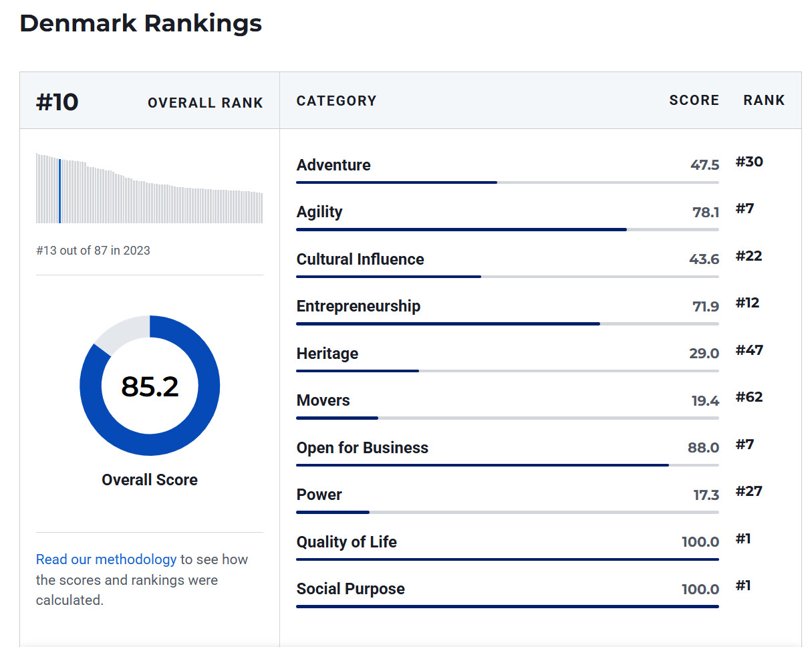This screenshot has height=647, width=812.
Task: Select the Power category label
Action: coord(319,495)
